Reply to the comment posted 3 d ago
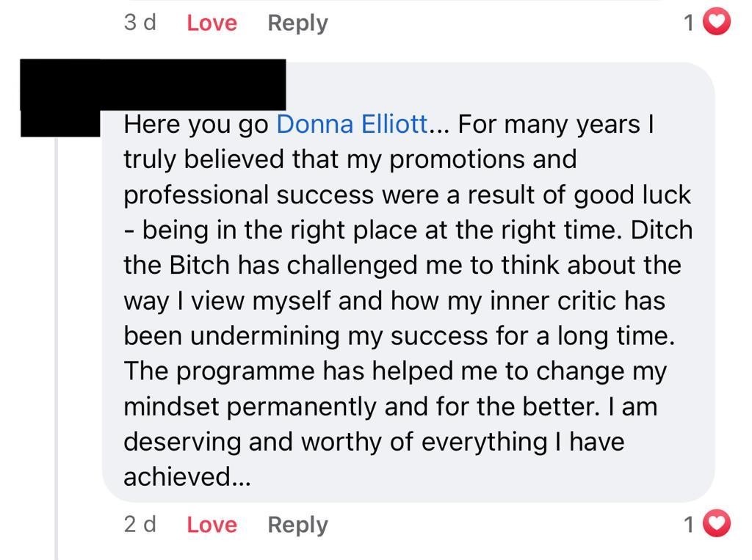Image resolution: width=752 pixels, height=560 pixels. pyautogui.click(x=297, y=23)
